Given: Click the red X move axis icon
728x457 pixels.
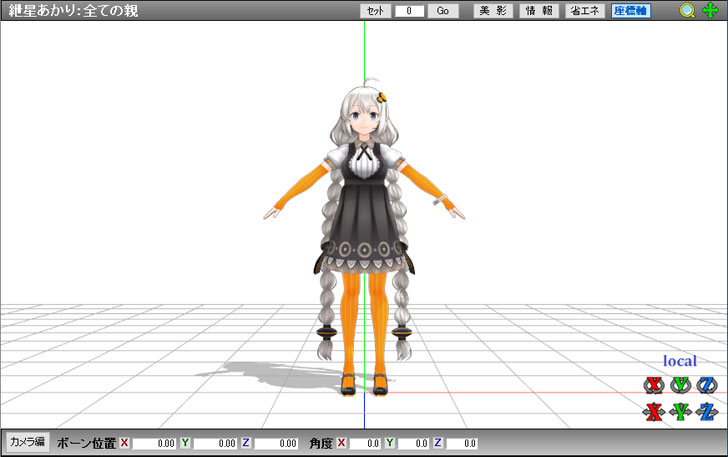Looking at the screenshot, I should pyautogui.click(x=654, y=411).
